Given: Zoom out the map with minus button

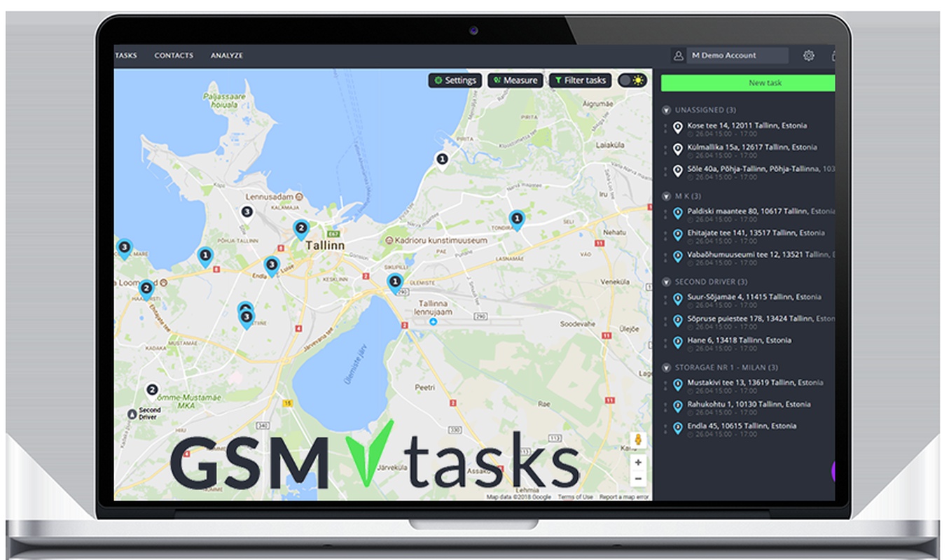Looking at the screenshot, I should 637,479.
